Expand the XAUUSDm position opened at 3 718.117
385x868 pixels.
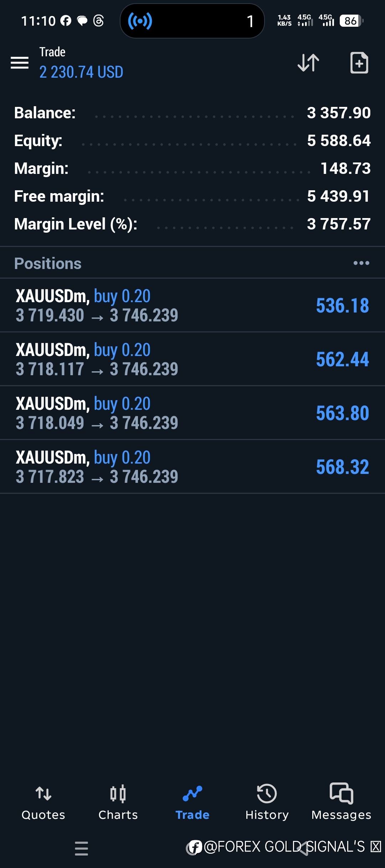192,359
